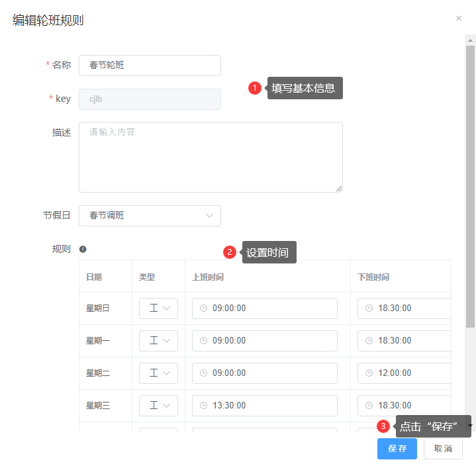The image size is (476, 468).
Task: Click clock icon in 星期二 上班时间 field
Action: pyautogui.click(x=203, y=373)
